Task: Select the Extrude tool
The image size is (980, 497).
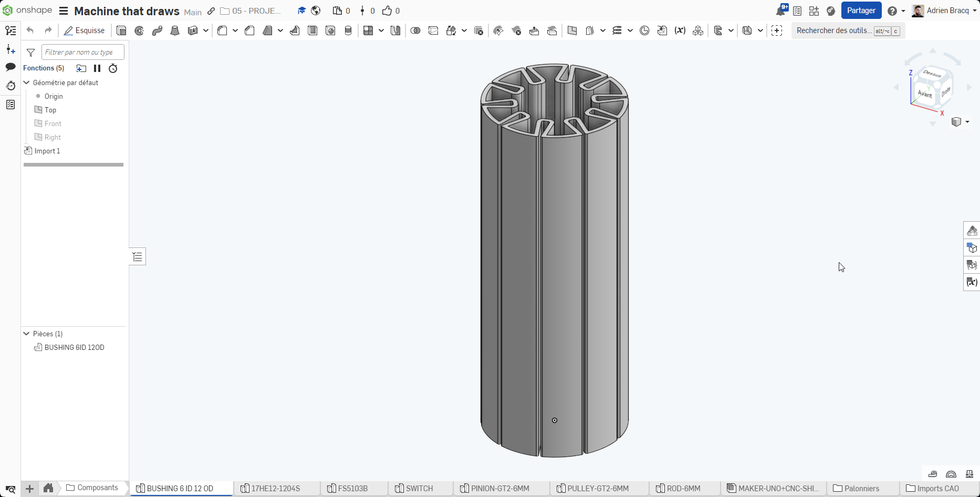Action: (121, 30)
